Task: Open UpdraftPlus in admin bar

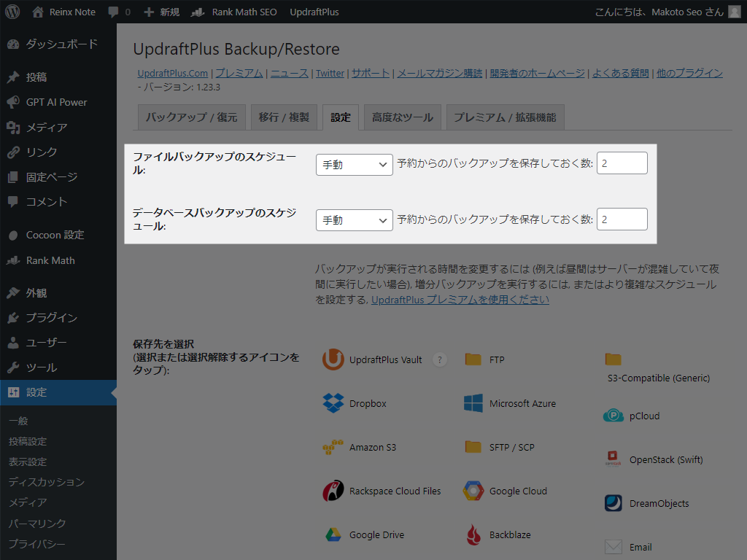Action: 314,12
